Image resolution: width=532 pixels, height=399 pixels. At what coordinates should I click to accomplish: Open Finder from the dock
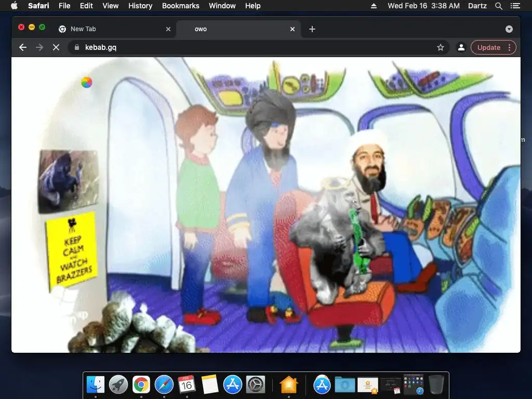96,385
